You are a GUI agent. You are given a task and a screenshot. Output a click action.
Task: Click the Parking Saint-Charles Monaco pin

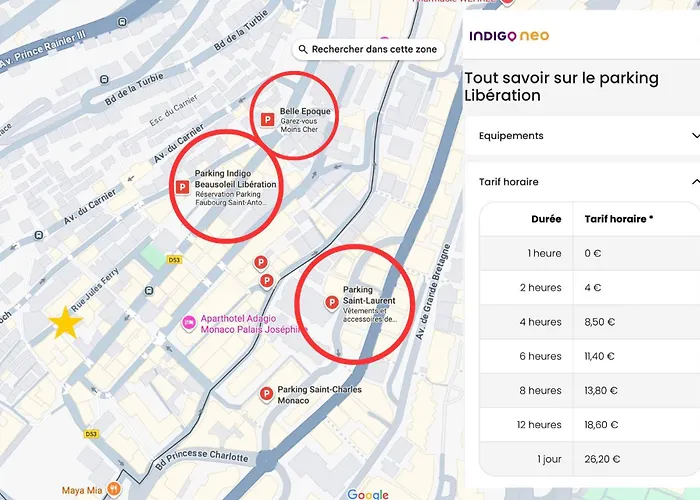pyautogui.click(x=267, y=394)
